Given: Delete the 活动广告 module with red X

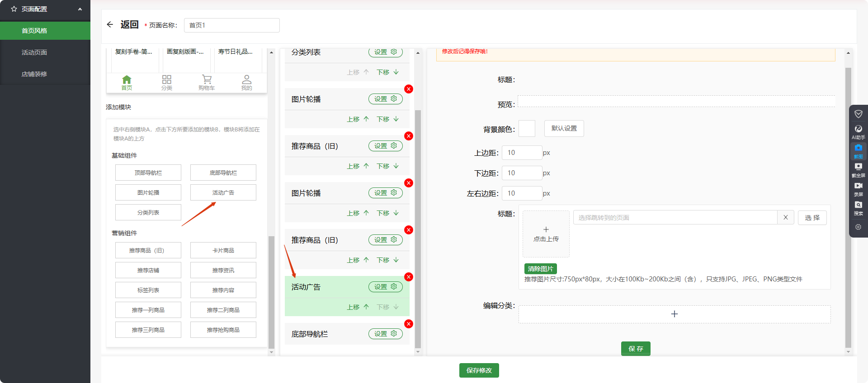Looking at the screenshot, I should coord(409,277).
